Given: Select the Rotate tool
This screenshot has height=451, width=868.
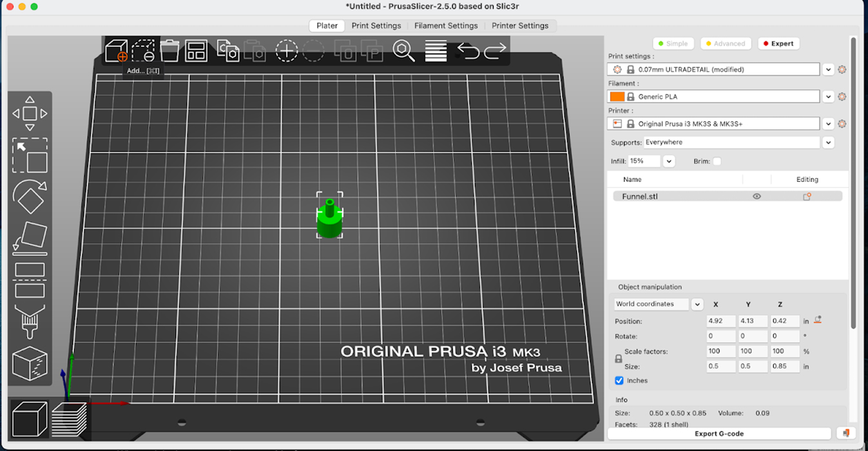Looking at the screenshot, I should (x=29, y=197).
